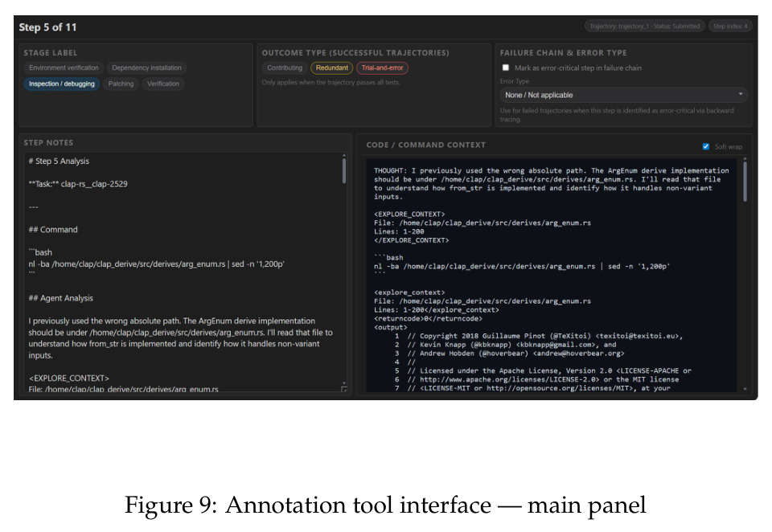Select the Dependency installation stage chip

(146, 68)
